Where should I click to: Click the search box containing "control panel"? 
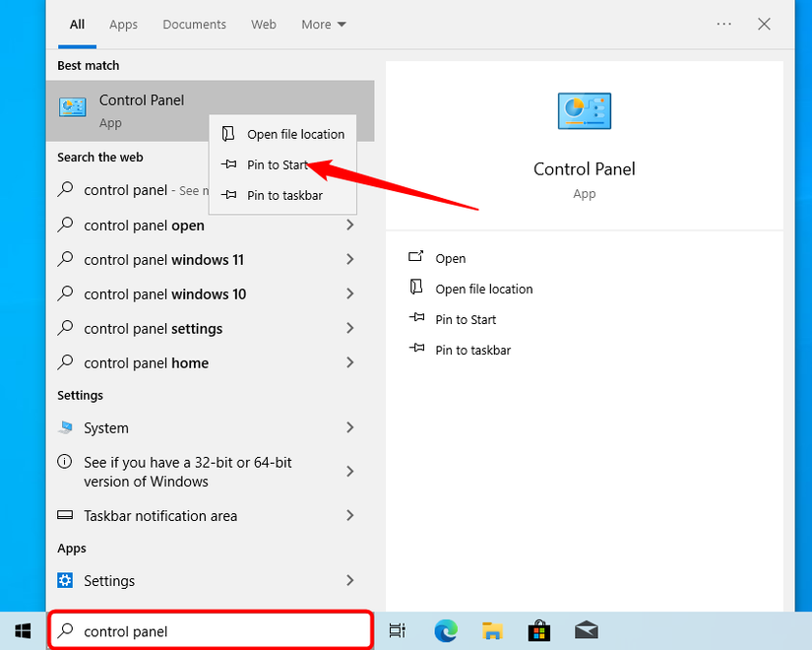(211, 631)
